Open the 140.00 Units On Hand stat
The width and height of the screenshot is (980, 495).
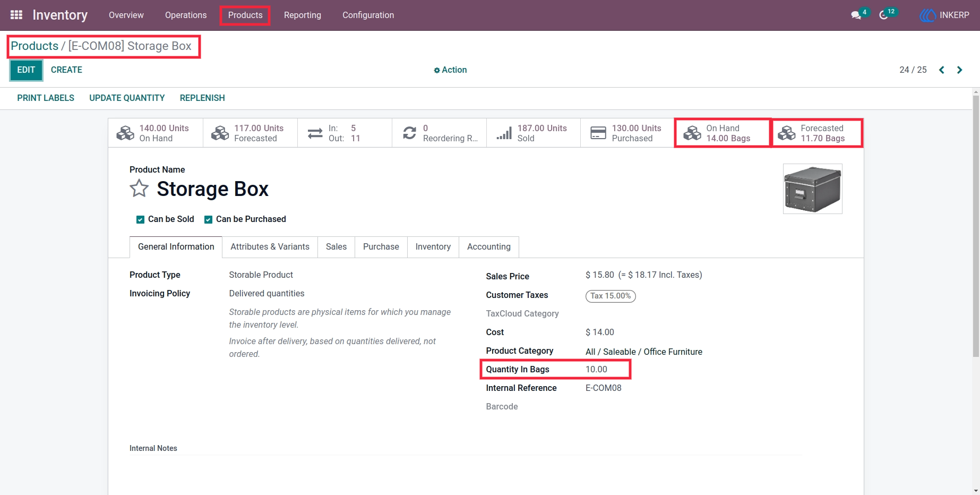tap(156, 133)
